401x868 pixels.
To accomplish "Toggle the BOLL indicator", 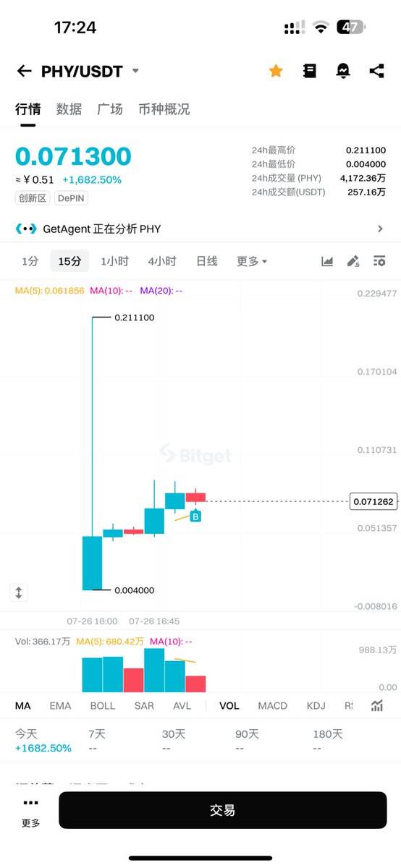I will pos(103,705).
